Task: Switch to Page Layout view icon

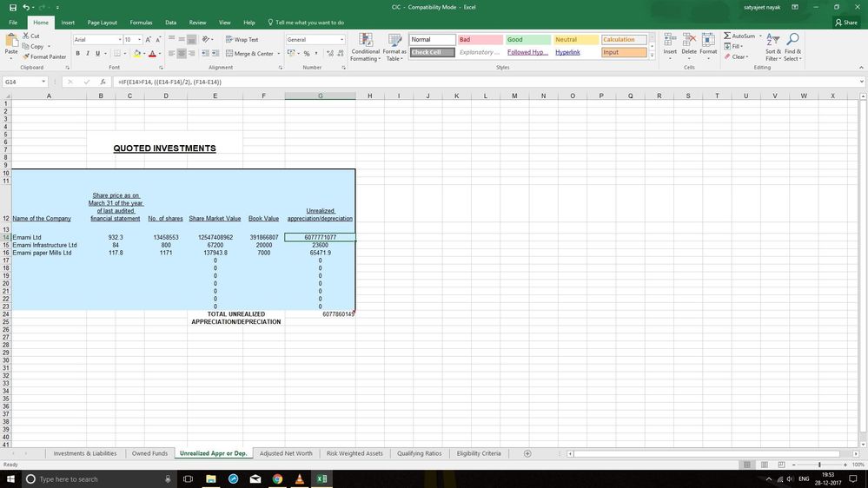Action: (764, 465)
